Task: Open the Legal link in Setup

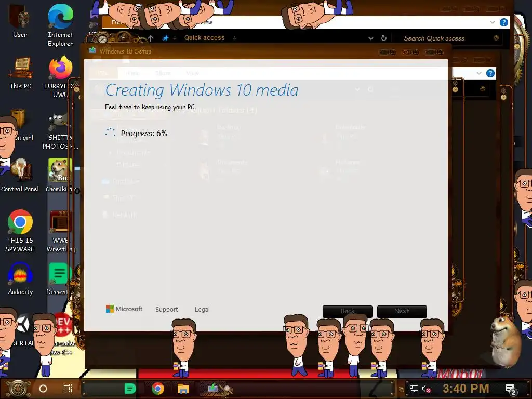Action: pos(202,310)
